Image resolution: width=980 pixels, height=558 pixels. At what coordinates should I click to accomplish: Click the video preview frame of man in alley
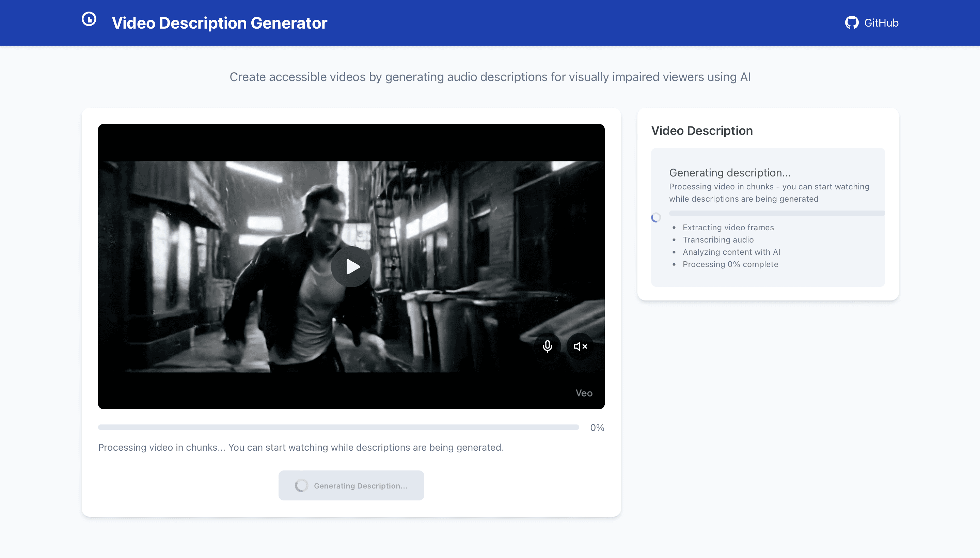[351, 266]
